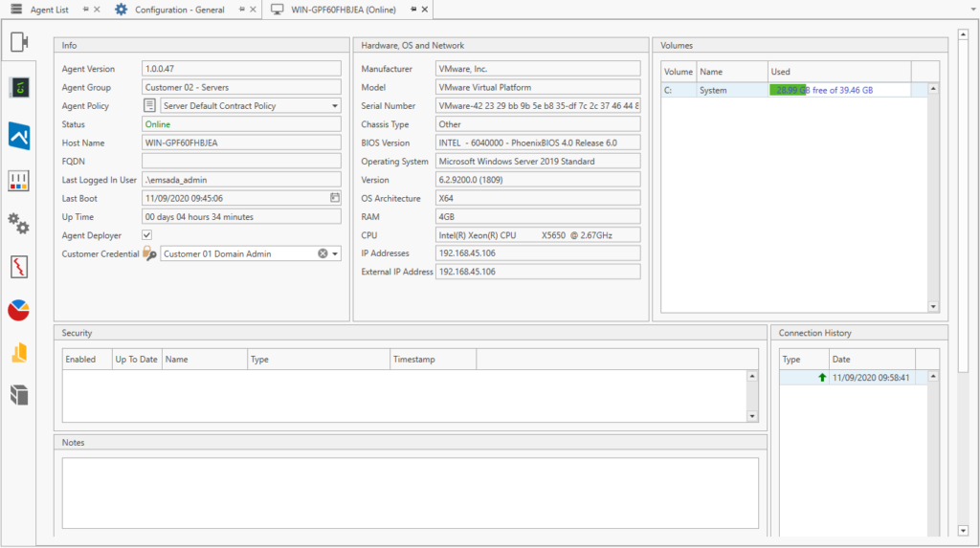Open the tab list dropdown arrow at top right
This screenshot has width=980, height=548.
tap(972, 10)
